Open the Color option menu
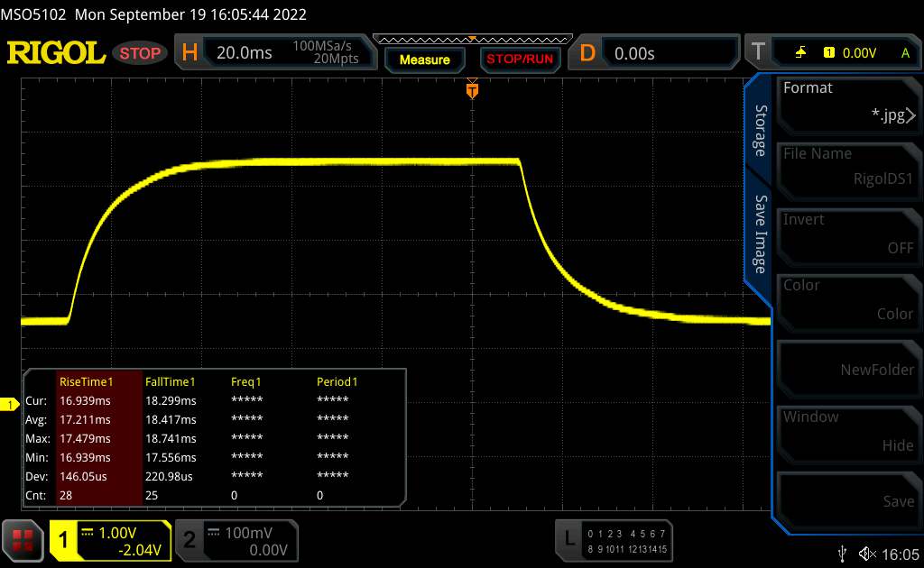Image resolution: width=924 pixels, height=568 pixels. pyautogui.click(x=847, y=299)
